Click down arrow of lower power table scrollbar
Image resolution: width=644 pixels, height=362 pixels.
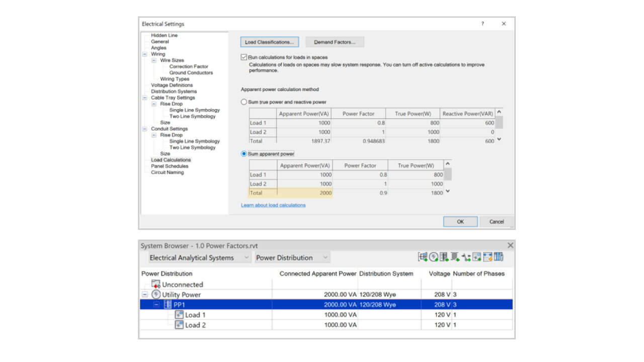(448, 191)
